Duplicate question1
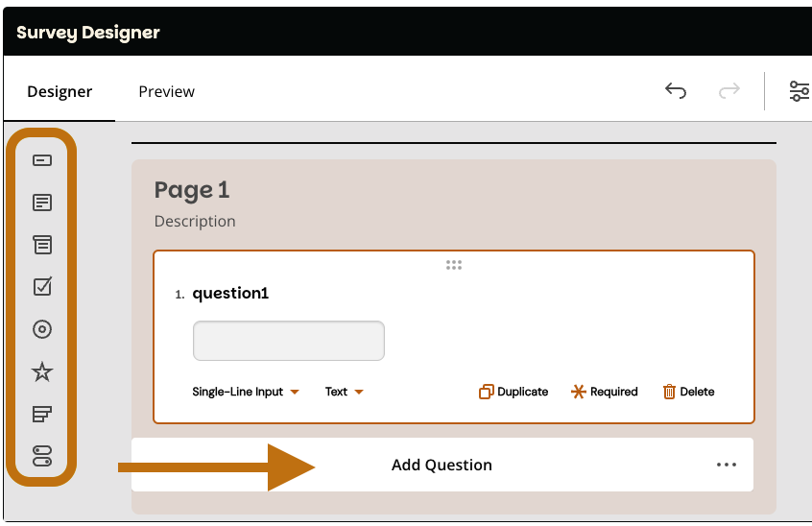 click(513, 392)
